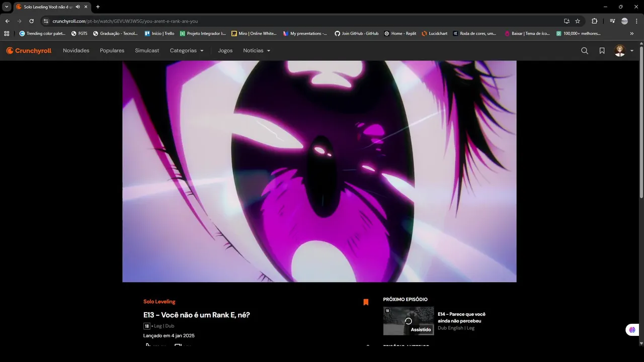Mute the tab via speaker icon
This screenshot has width=644, height=362.
[78, 7]
